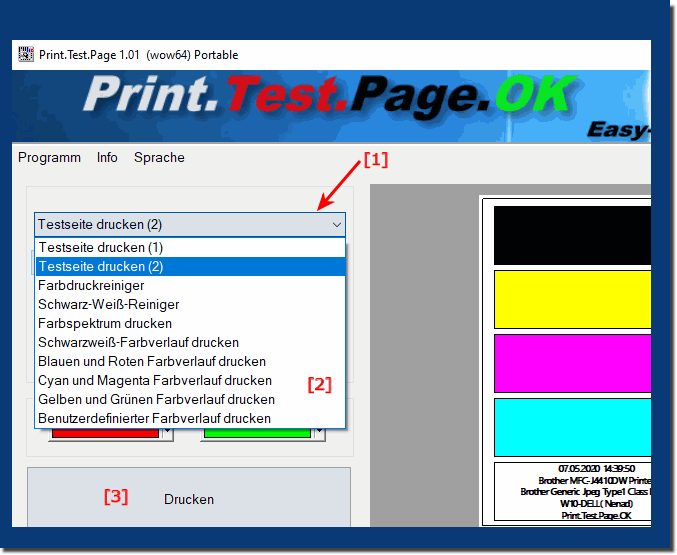Click the black bar in print preview

572,235
